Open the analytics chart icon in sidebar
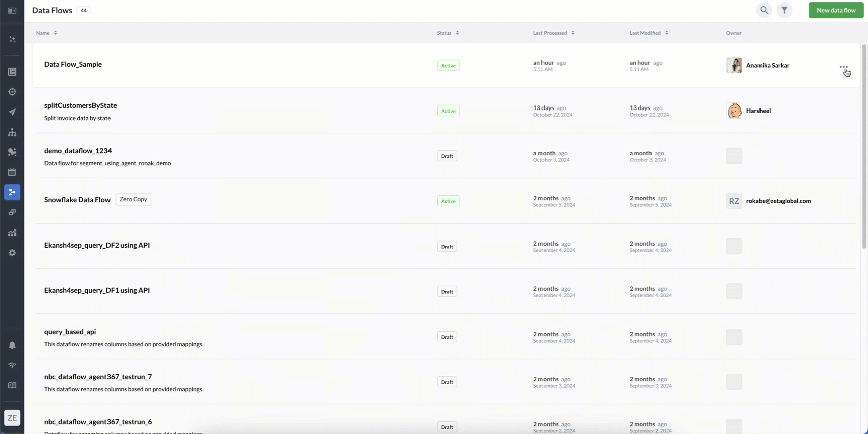Screen dimensions: 868x434 (x=12, y=233)
